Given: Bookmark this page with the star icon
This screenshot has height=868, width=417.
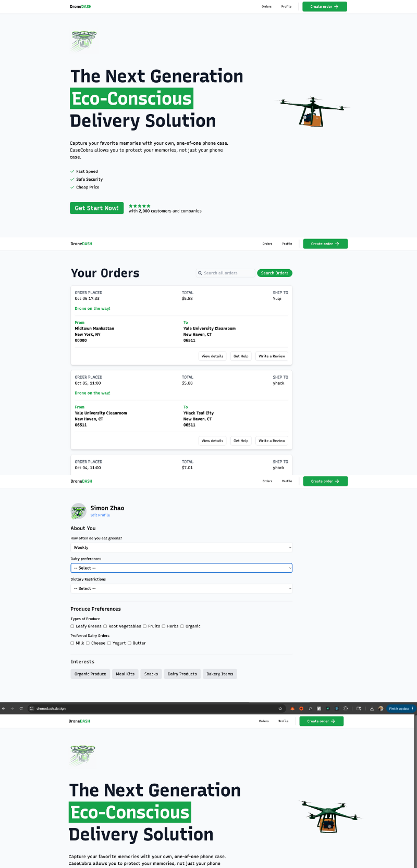Looking at the screenshot, I should (280, 709).
